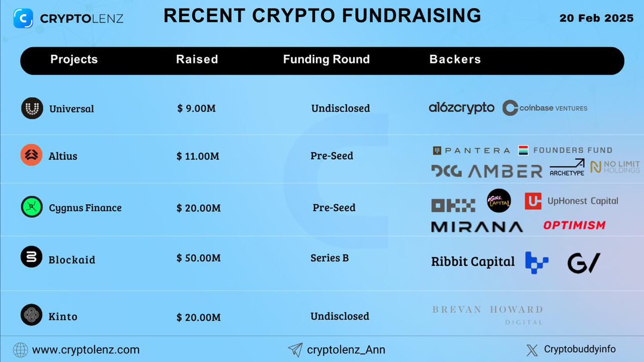Click the Kinto project icon
The image size is (644, 362).
coord(32,315)
